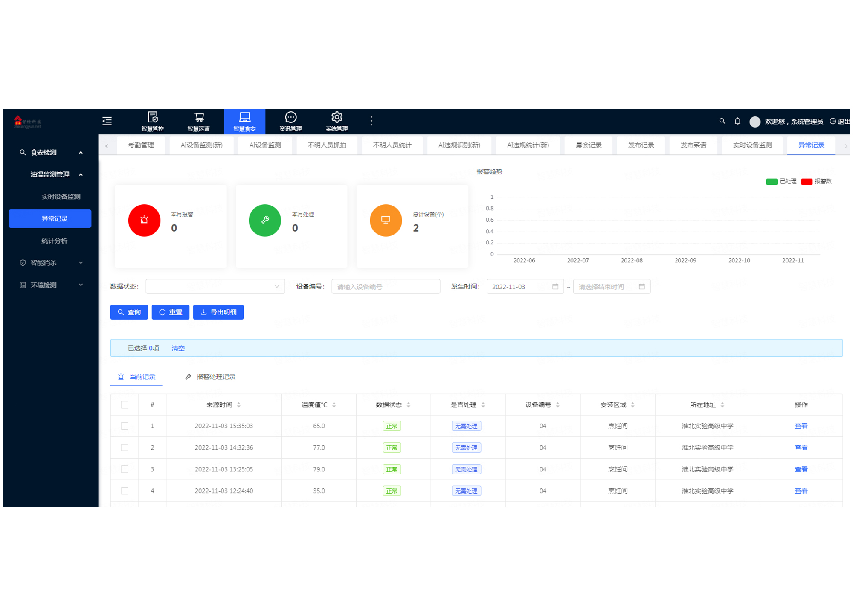Open the 数据状态 dropdown

pyautogui.click(x=215, y=287)
